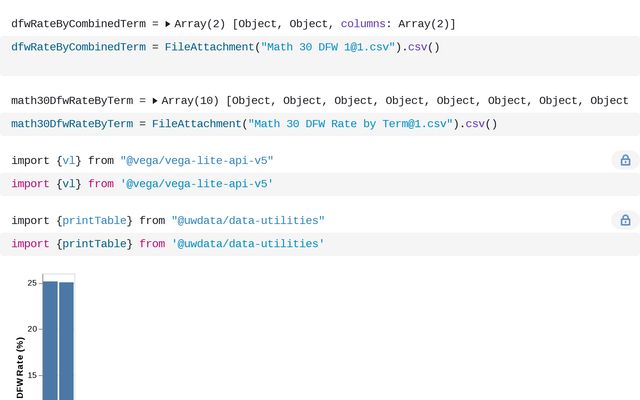The width and height of the screenshot is (640, 400).
Task: Click the lock icon beside the vl import
Action: coord(625,160)
